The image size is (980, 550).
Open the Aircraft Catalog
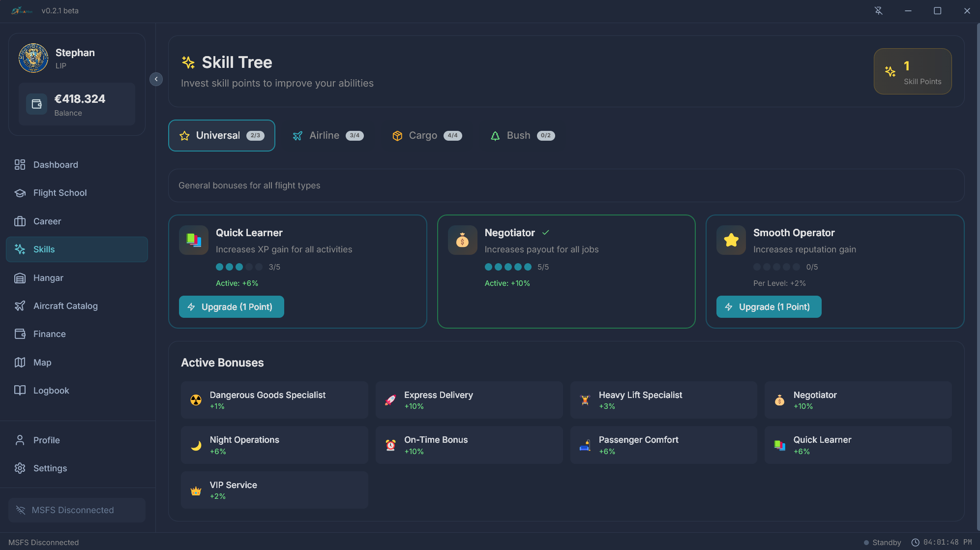[x=65, y=306]
